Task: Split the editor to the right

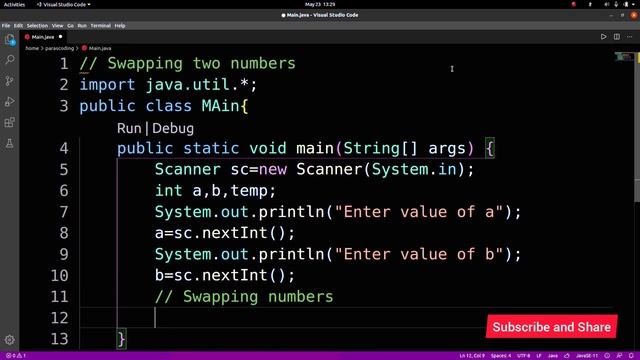Action: pos(617,37)
